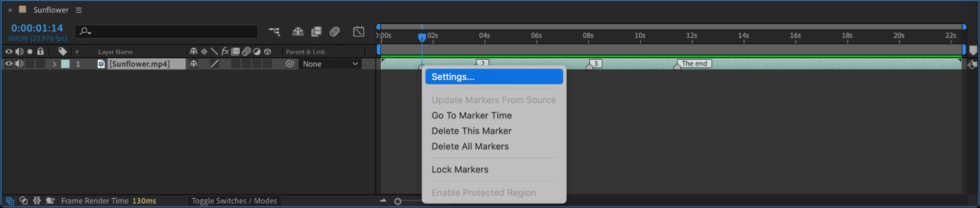Open the Graph Editor

(x=358, y=32)
